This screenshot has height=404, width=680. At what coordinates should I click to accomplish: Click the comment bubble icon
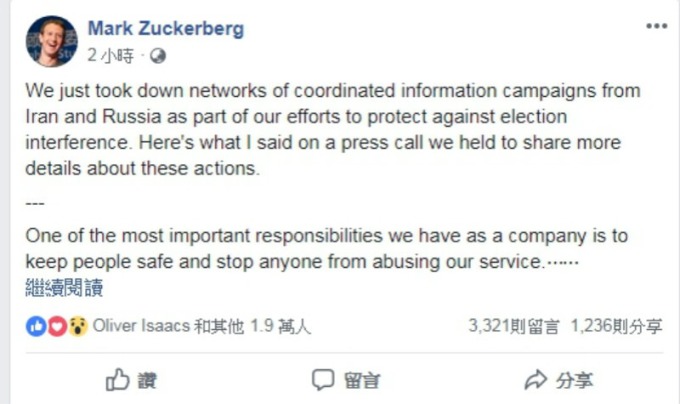pyautogui.click(x=322, y=379)
